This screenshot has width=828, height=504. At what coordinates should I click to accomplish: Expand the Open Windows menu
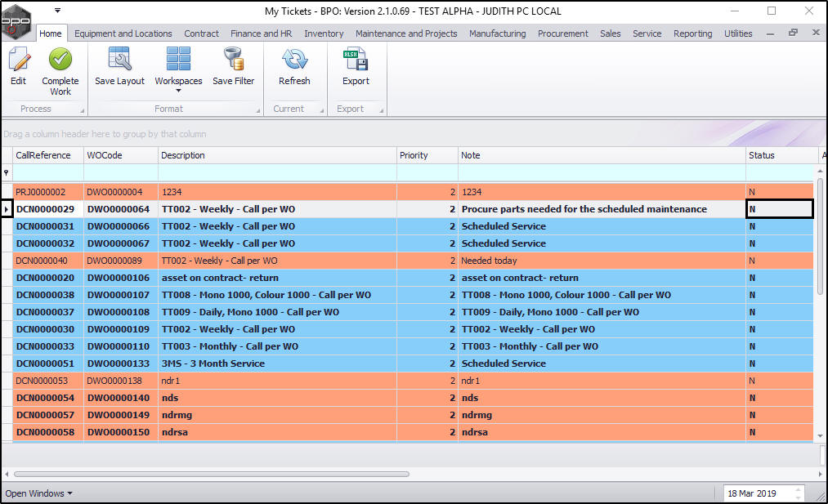tap(38, 493)
